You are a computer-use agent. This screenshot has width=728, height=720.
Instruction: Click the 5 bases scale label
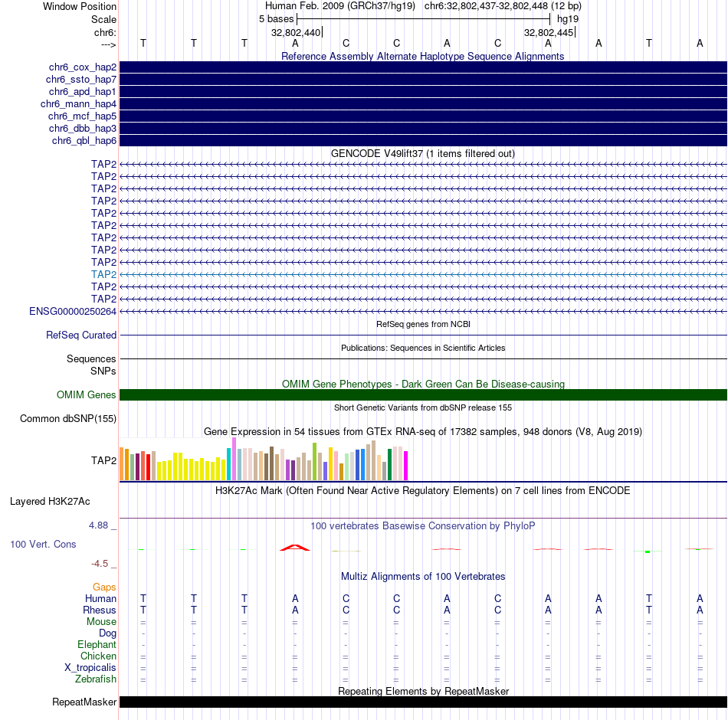point(276,19)
